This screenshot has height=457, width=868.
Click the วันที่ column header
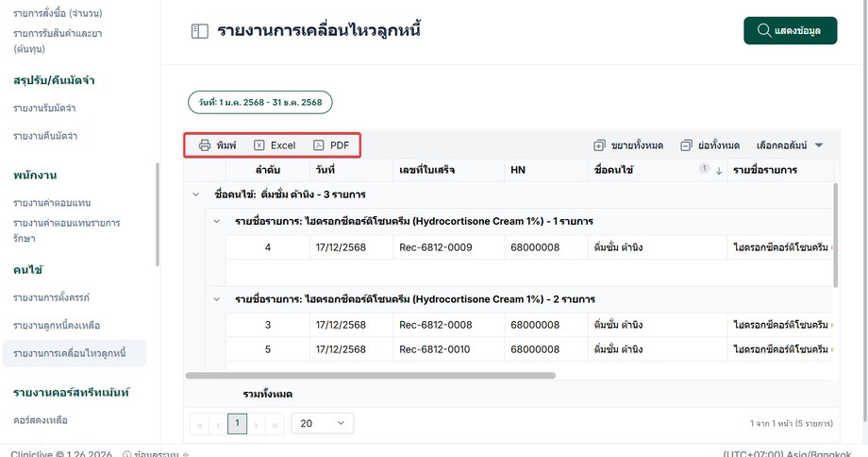pyautogui.click(x=352, y=170)
